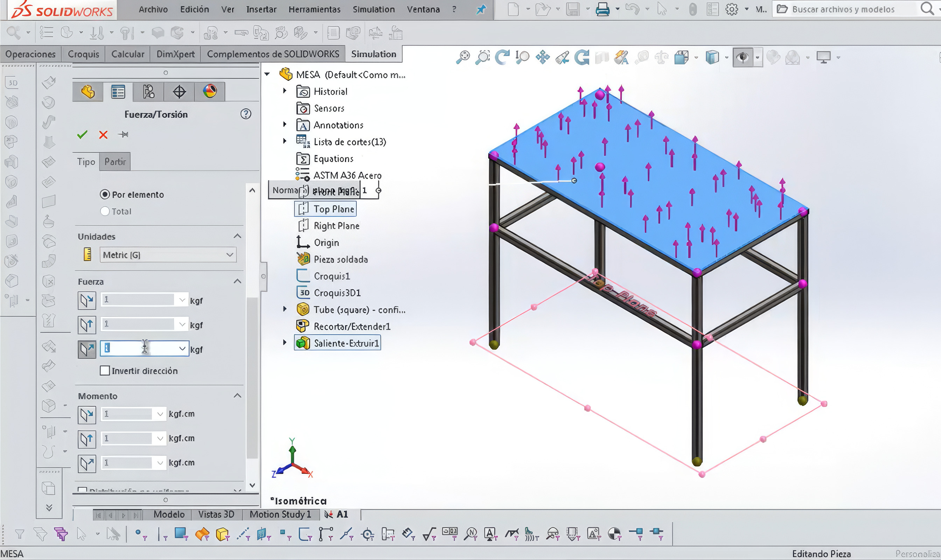Expand the Lista de cortes(13) node
941x560 pixels.
pos(285,141)
